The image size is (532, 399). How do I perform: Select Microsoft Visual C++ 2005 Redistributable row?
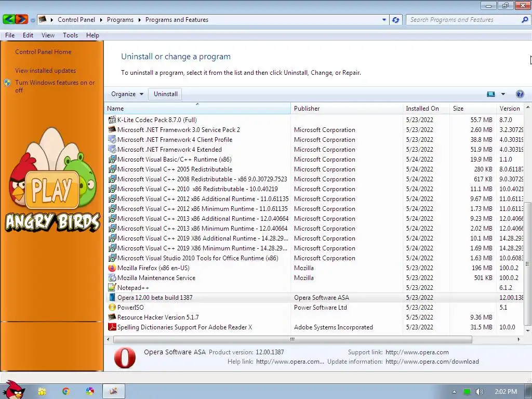coord(314,169)
